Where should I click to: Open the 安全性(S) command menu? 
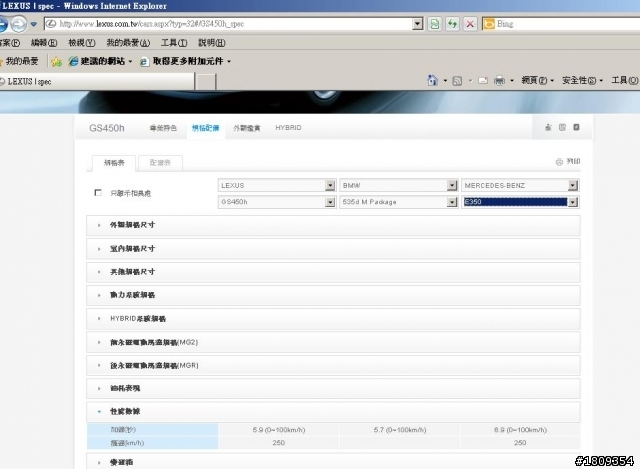[582, 80]
